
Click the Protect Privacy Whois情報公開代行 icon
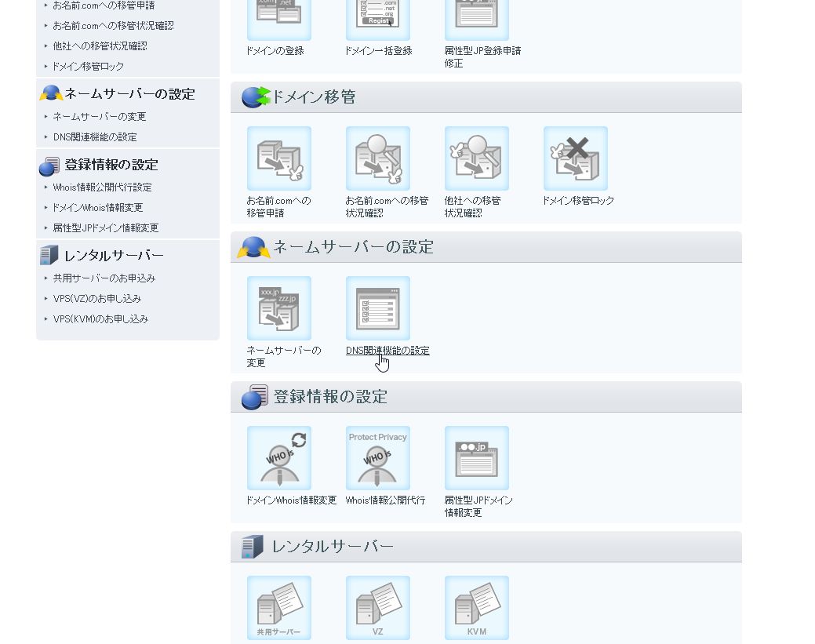click(378, 458)
